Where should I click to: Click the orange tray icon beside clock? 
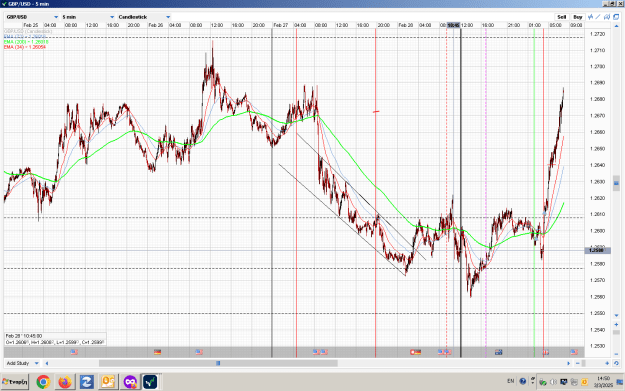[x=584, y=382]
